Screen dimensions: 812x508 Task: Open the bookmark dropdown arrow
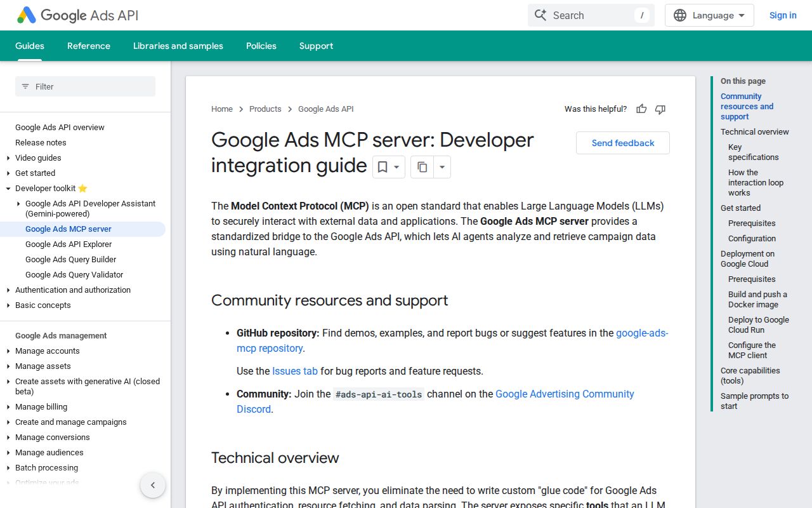click(x=396, y=167)
